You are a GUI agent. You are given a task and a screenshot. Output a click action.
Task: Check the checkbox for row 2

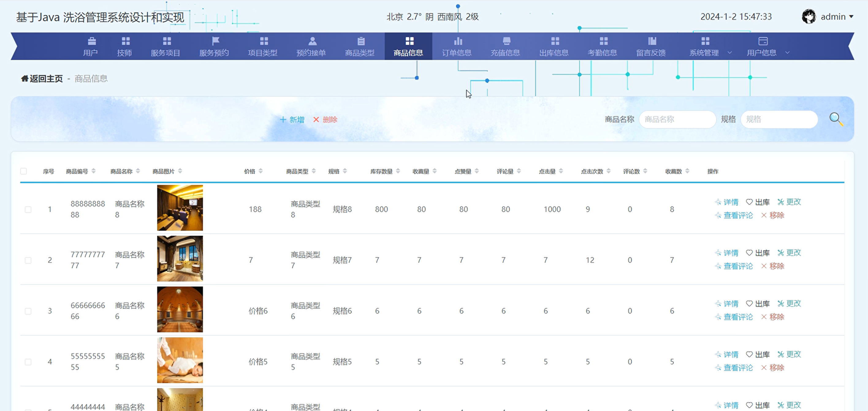coord(28,261)
